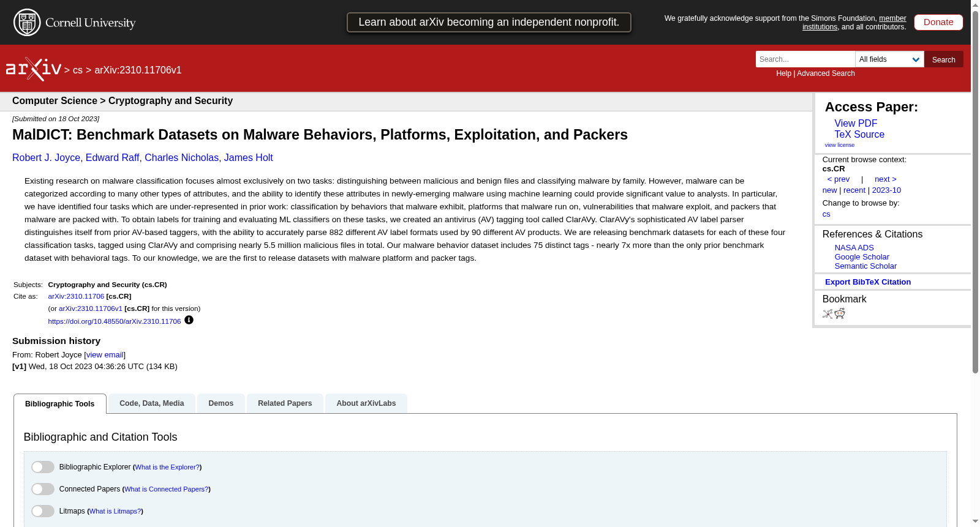Click the Submitted on 18 Oct 2023 text

[56, 119]
